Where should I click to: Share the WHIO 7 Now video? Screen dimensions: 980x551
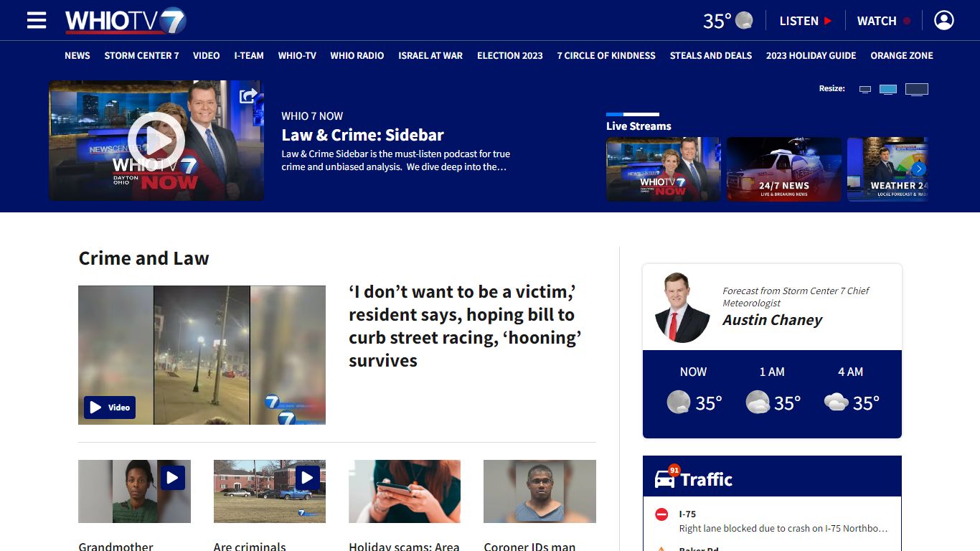coord(248,95)
